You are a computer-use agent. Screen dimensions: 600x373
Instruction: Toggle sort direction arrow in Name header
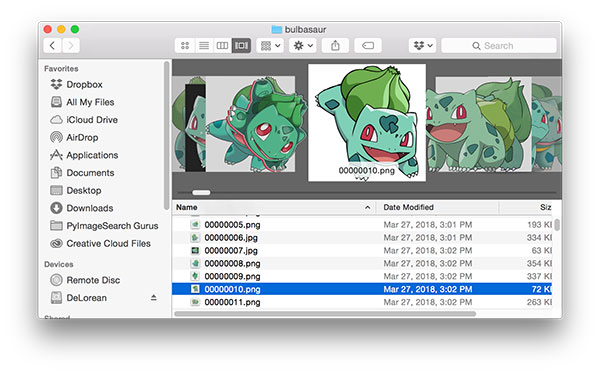pyautogui.click(x=367, y=207)
